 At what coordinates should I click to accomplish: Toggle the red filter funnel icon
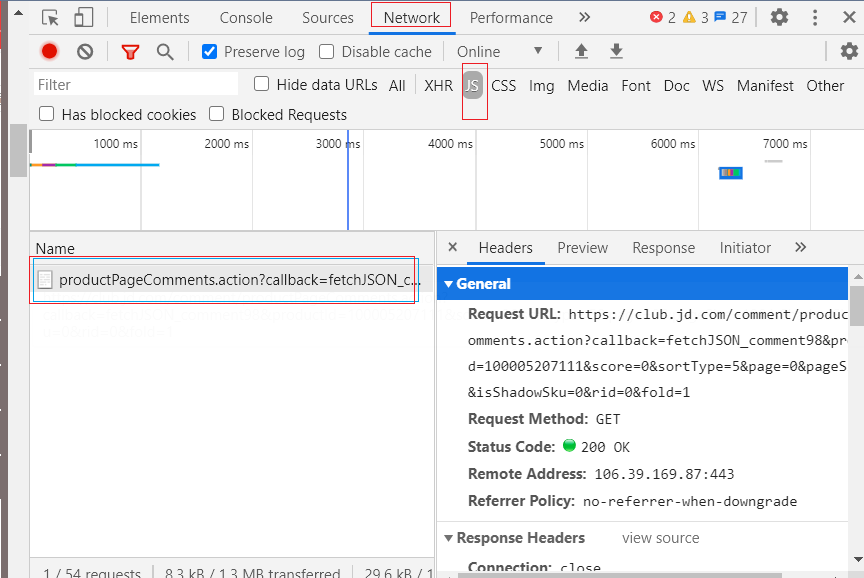tap(130, 52)
